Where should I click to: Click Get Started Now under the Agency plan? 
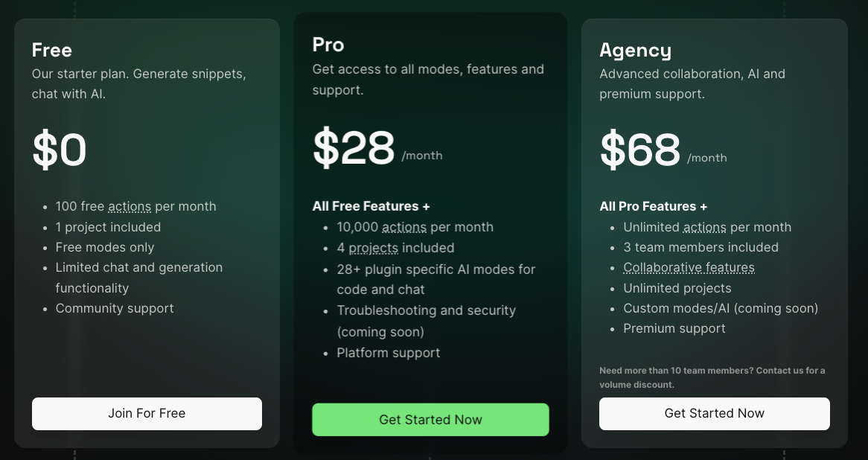tap(714, 413)
